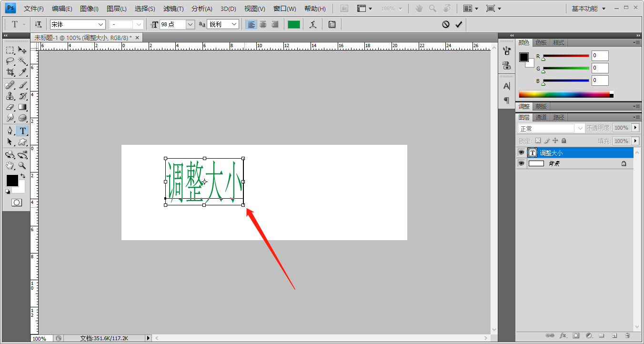Image resolution: width=644 pixels, height=344 pixels.
Task: Select the Zoom tool
Action: pyautogui.click(x=22, y=165)
